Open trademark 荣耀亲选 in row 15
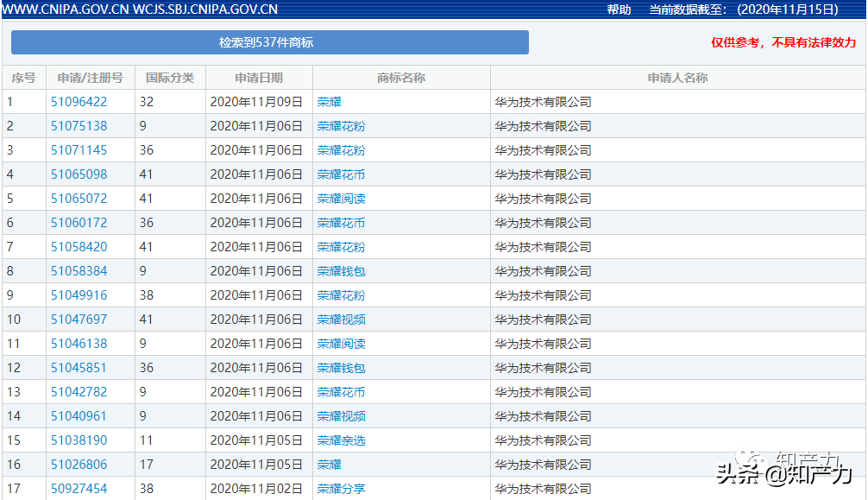Screen dimensions: 868x500 point(341,440)
